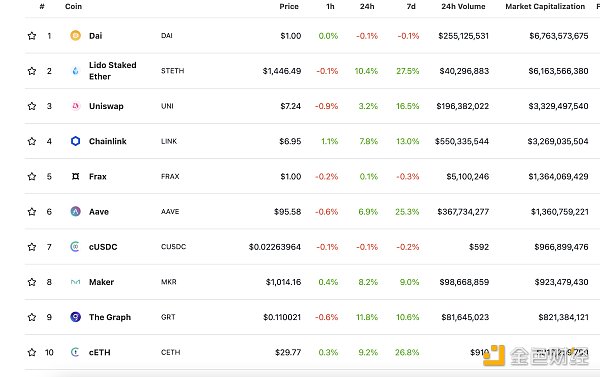
Task: Click the Frax coin logo
Action: (75, 176)
